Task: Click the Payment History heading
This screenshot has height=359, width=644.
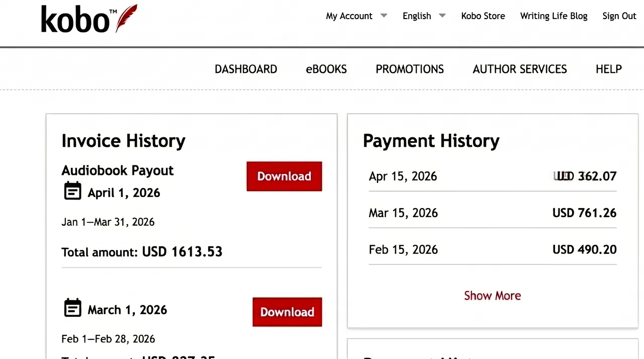Action: [x=431, y=141]
